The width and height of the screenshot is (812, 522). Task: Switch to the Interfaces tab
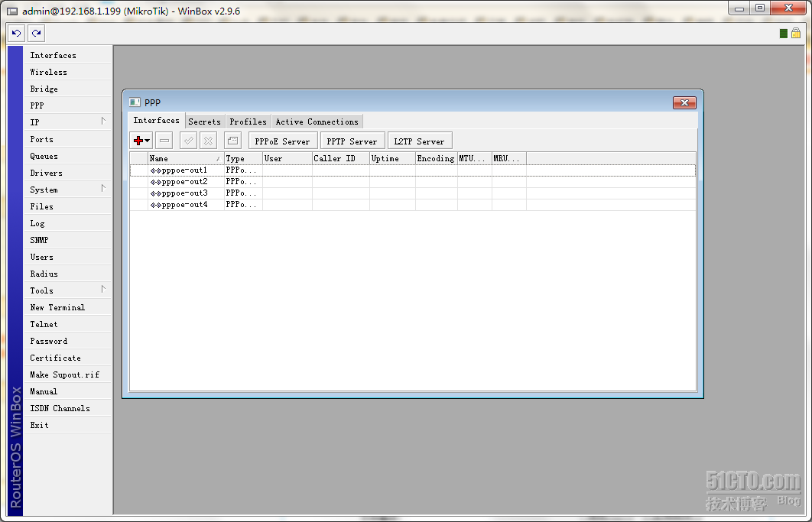tap(157, 120)
